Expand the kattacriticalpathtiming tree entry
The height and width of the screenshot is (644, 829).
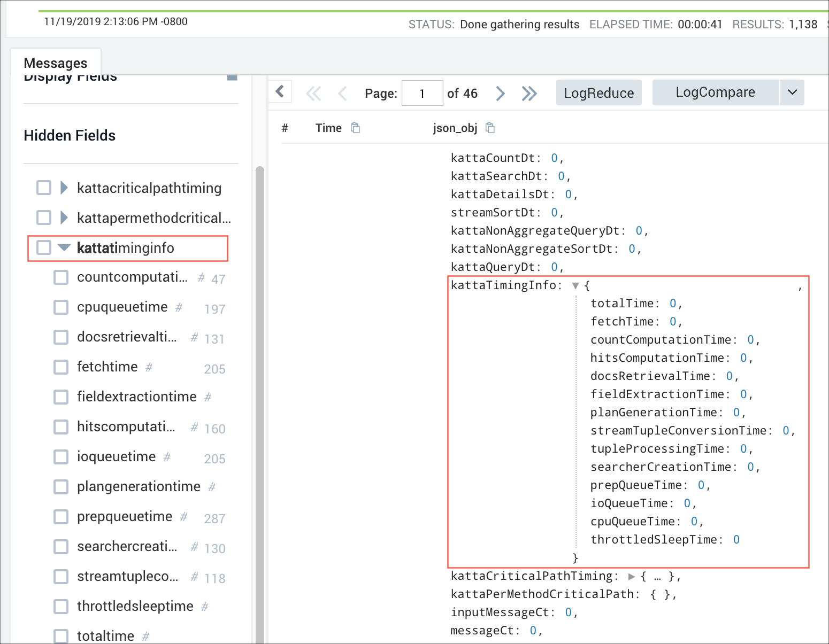(x=63, y=188)
